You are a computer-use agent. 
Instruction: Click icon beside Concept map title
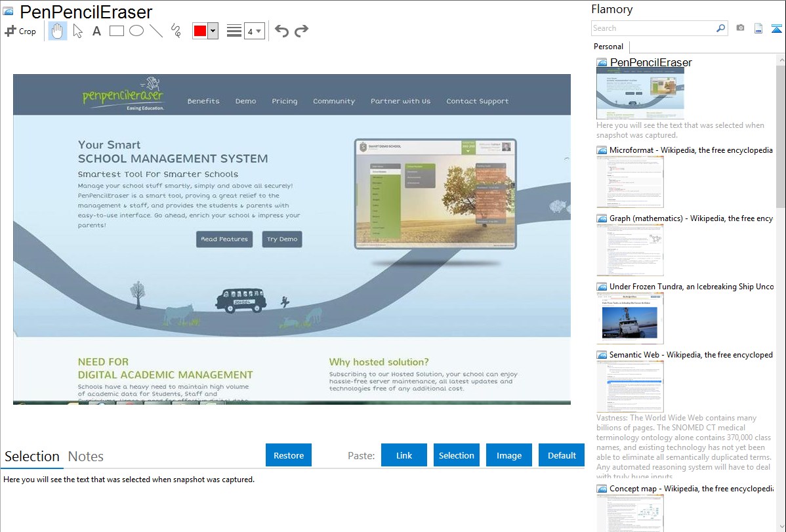tap(602, 488)
